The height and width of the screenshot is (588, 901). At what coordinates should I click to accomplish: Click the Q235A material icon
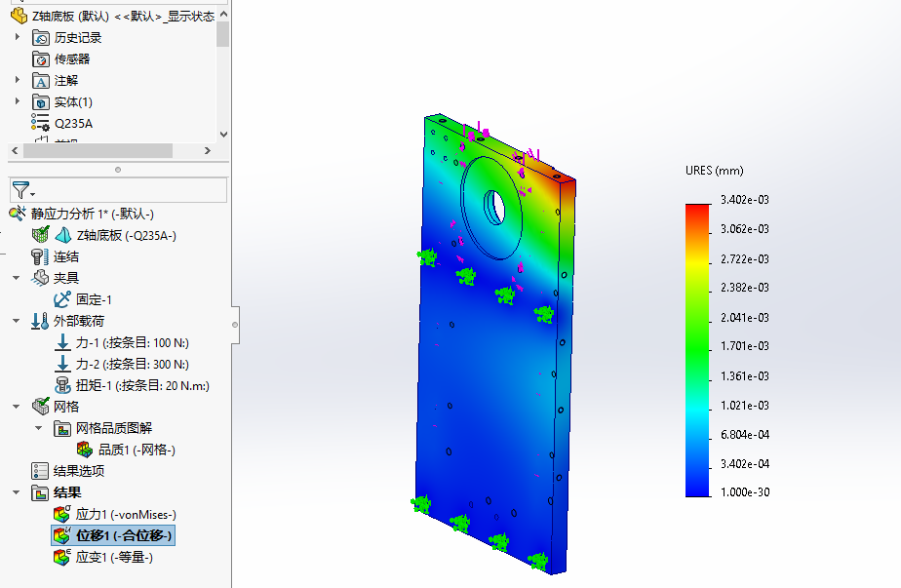(x=40, y=123)
